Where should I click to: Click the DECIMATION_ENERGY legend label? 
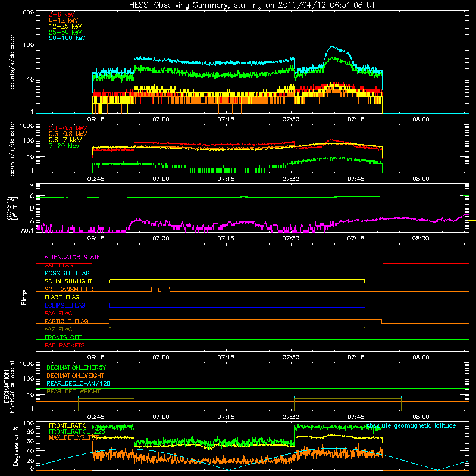coord(76,368)
